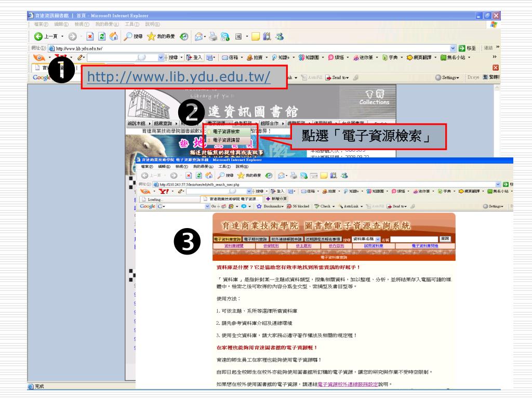Viewport: 532px width, 399px height.
Task: Open 檢視 menu in library home window
Action: [x=82, y=24]
